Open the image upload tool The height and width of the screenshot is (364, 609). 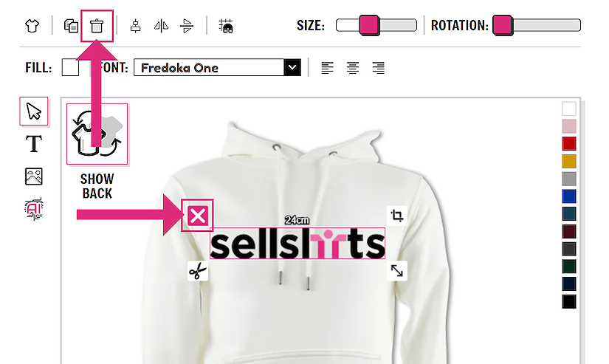point(34,176)
